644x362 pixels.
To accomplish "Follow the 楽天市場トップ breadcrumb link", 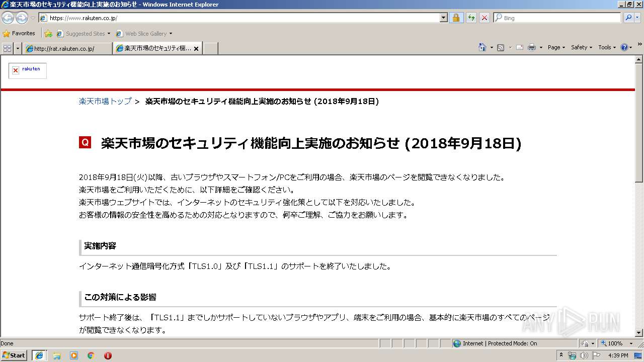I will tap(105, 101).
